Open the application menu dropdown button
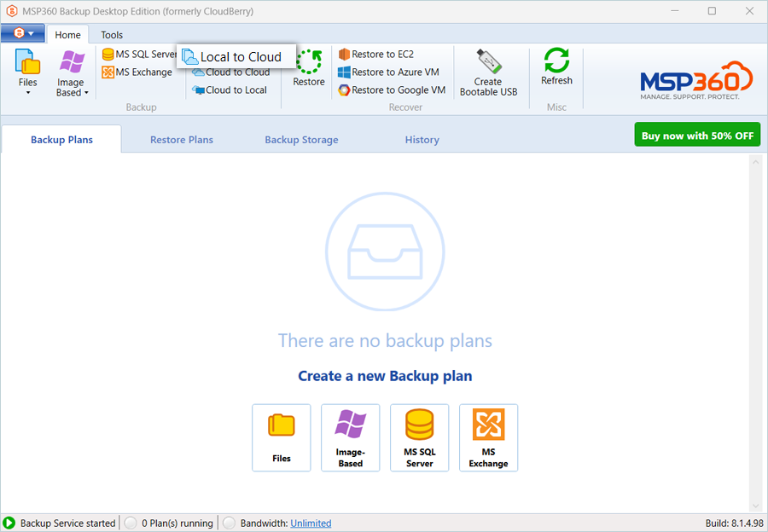 tap(23, 34)
